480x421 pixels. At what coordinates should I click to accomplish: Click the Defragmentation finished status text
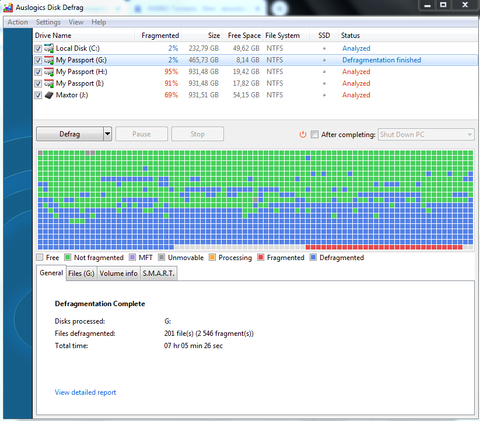382,60
